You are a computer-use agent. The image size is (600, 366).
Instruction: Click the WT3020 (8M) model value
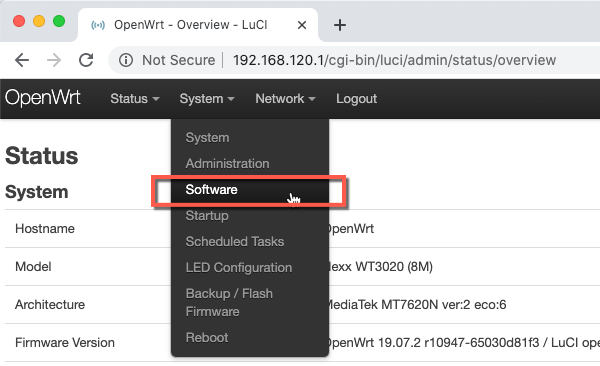pos(394,266)
